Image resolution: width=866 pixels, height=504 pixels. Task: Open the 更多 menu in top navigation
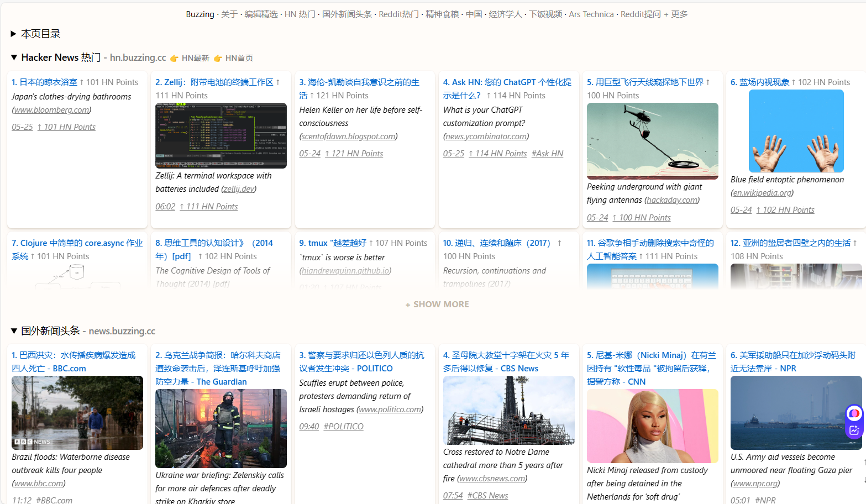(x=679, y=14)
